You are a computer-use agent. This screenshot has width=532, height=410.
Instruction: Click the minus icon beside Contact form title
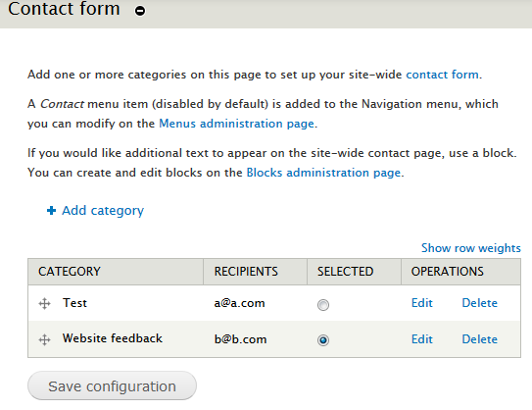pos(140,11)
